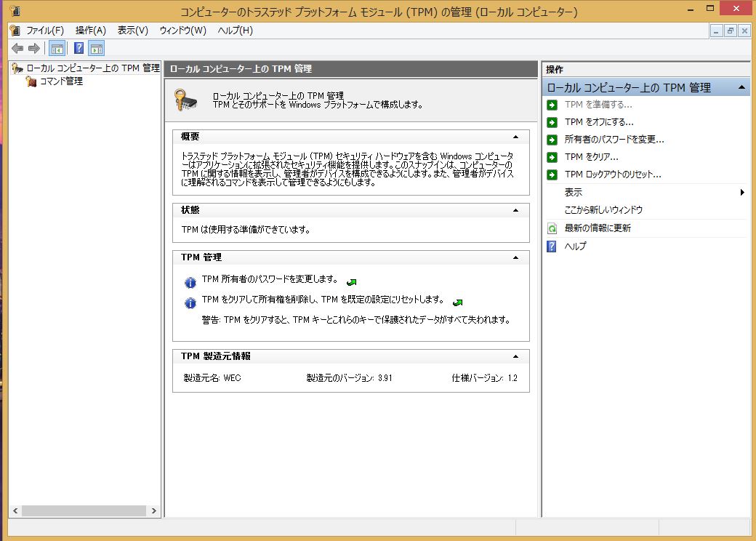Collapse the actions pane group header arrow
Viewport: 756px width, 541px height.
pyautogui.click(x=741, y=87)
